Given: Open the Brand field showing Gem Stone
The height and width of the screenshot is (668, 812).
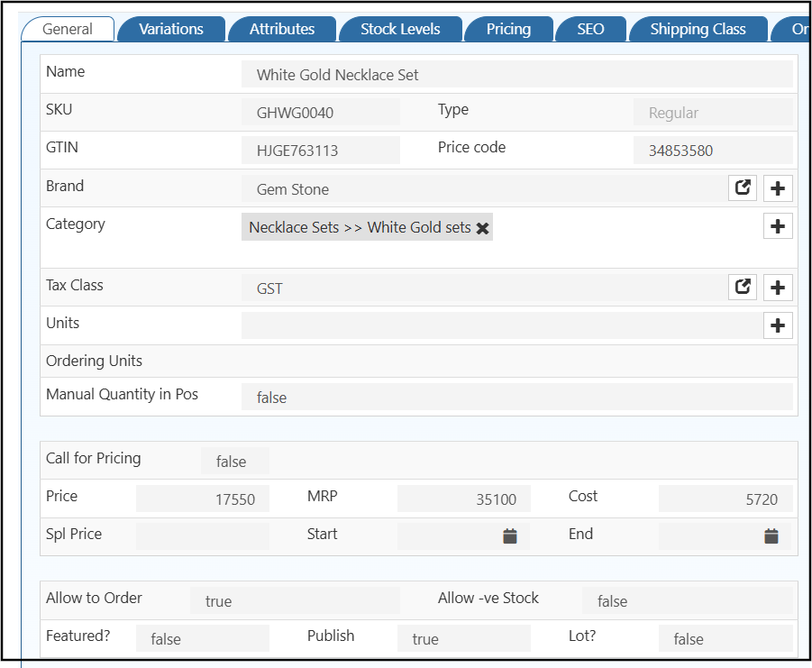Looking at the screenshot, I should tap(483, 189).
